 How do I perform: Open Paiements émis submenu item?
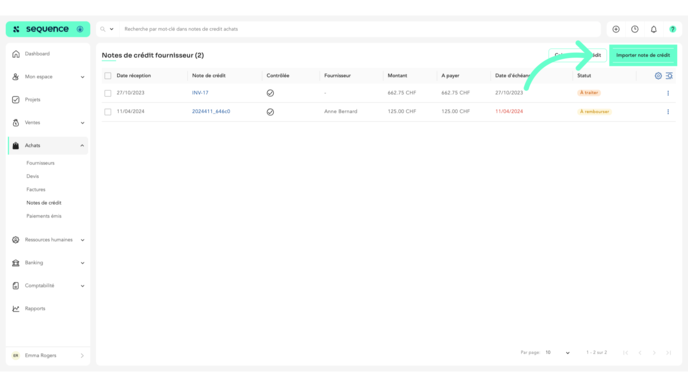pos(44,216)
